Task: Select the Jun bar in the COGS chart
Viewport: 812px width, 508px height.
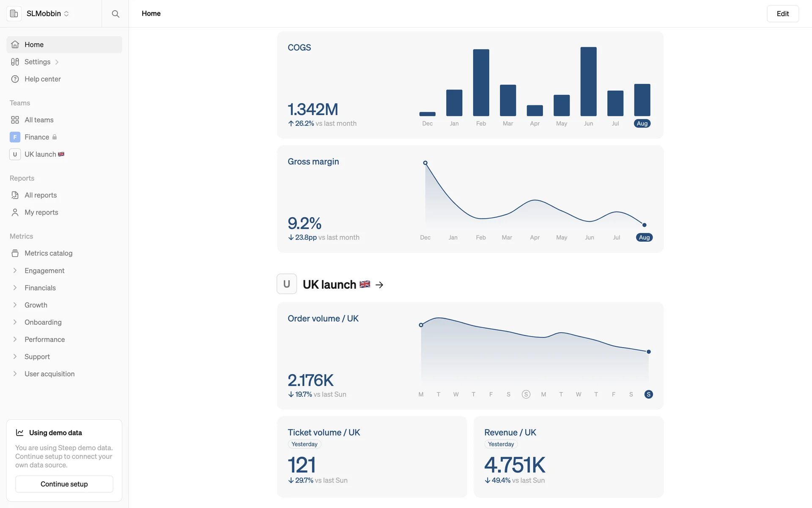Action: tap(588, 82)
